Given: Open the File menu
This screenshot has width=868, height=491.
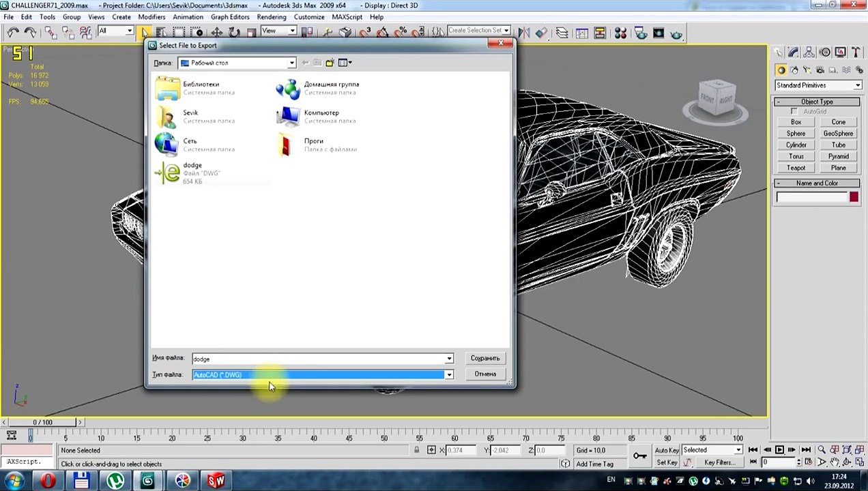Looking at the screenshot, I should [x=8, y=17].
